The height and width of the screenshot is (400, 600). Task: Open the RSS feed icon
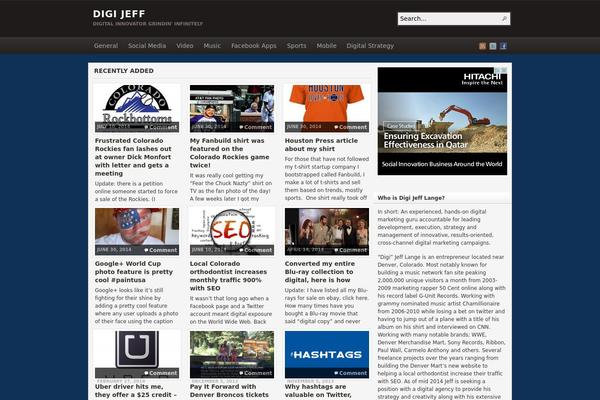pyautogui.click(x=482, y=46)
